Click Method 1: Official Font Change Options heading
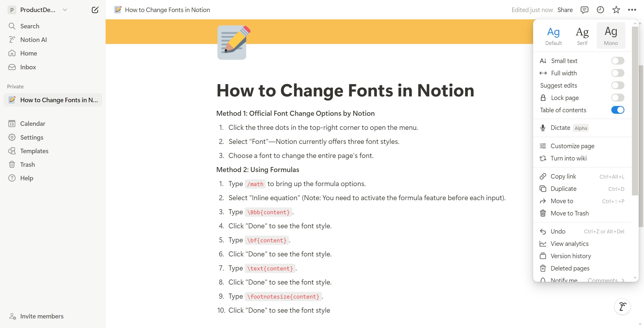This screenshot has height=328, width=644. click(x=295, y=114)
